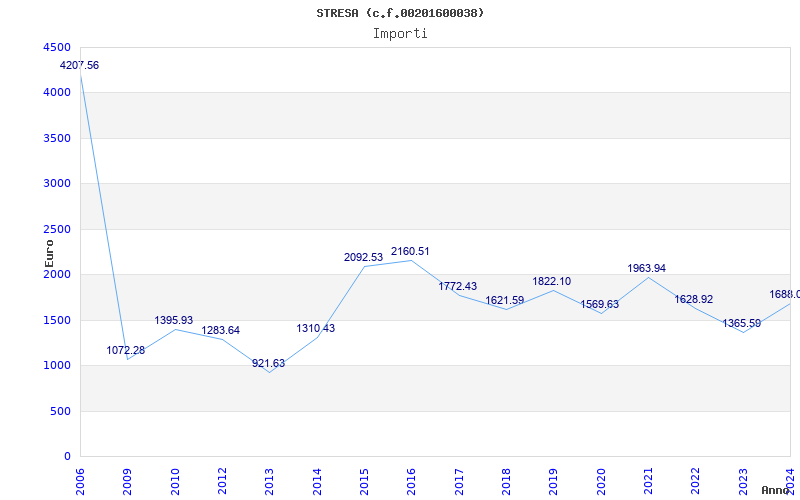Click the data value 921.63
The height and width of the screenshot is (500, 800).
(268, 363)
